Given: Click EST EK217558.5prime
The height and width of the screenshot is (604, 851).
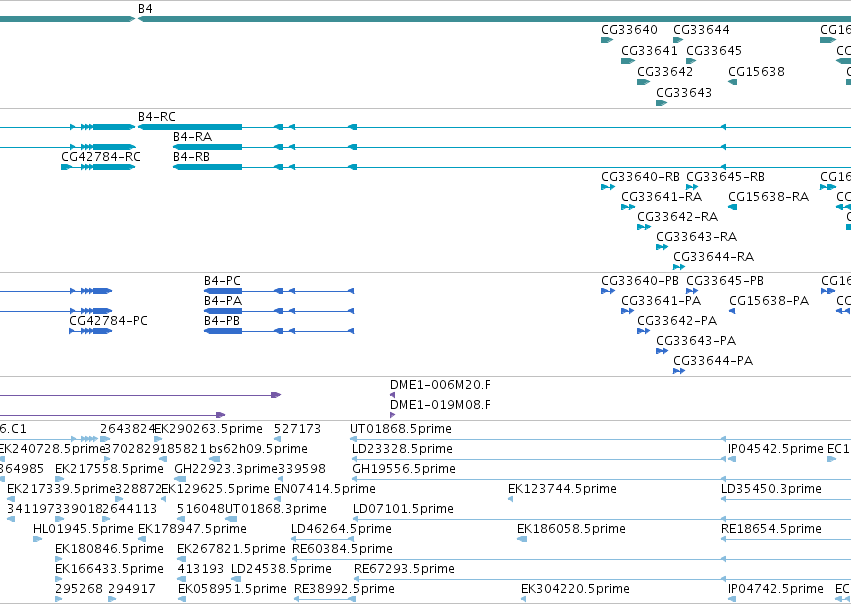Looking at the screenshot, I should point(109,469).
